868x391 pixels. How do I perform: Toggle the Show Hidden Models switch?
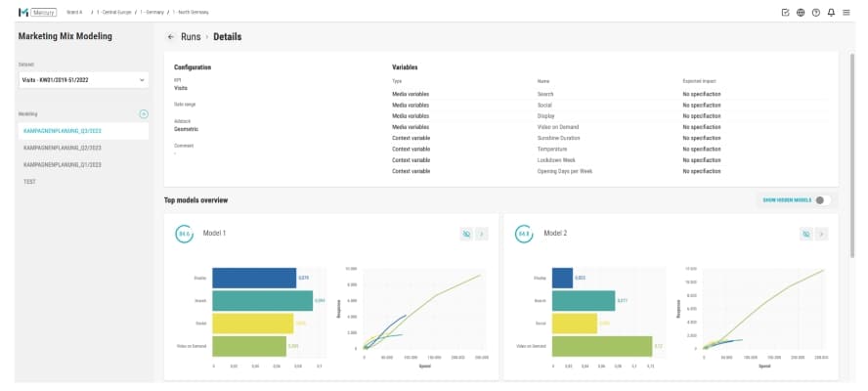tap(823, 200)
